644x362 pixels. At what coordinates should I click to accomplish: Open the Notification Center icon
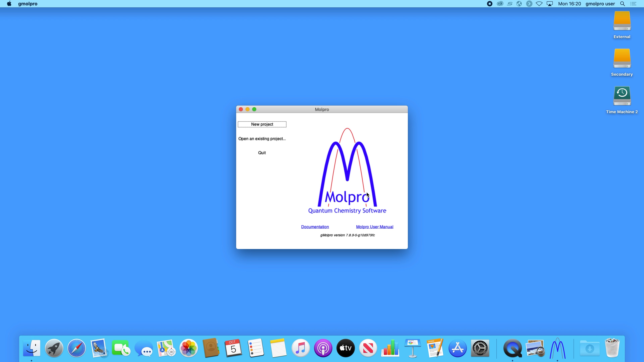click(633, 4)
